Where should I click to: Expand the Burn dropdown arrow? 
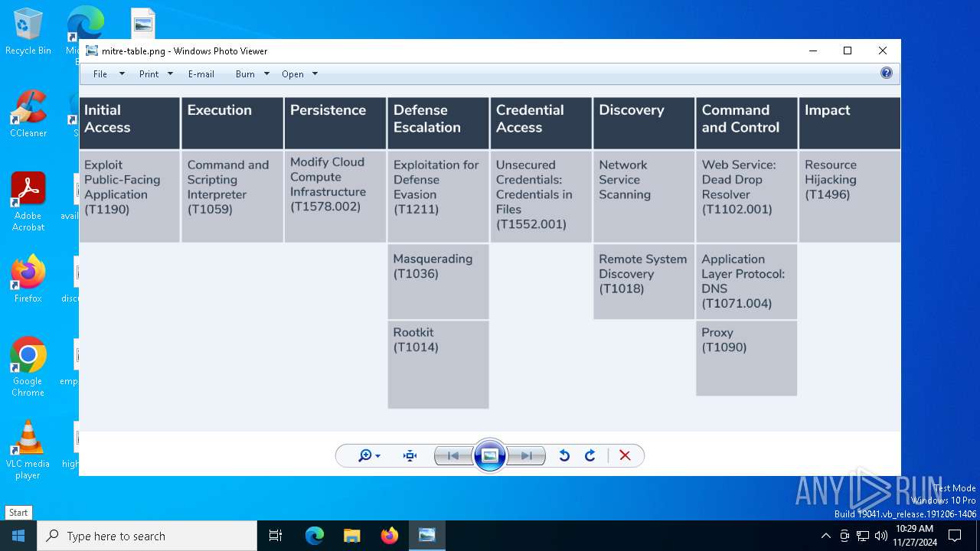tap(266, 74)
